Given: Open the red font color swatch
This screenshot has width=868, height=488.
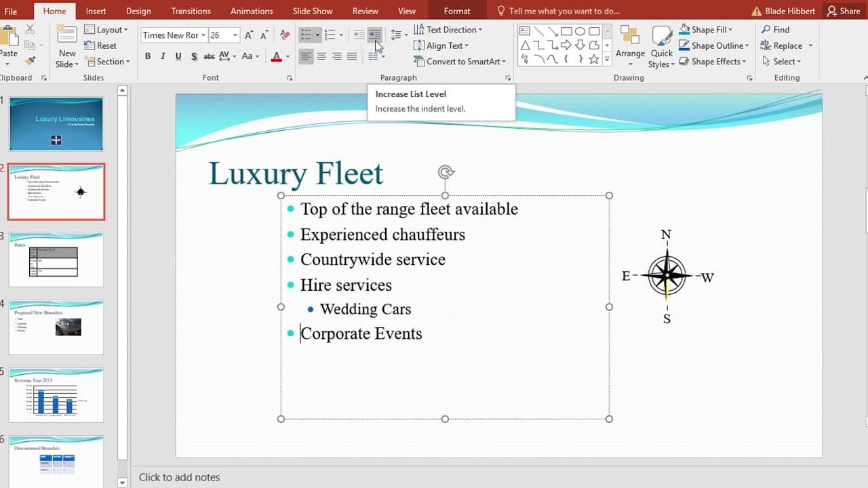Looking at the screenshot, I should pos(276,56).
